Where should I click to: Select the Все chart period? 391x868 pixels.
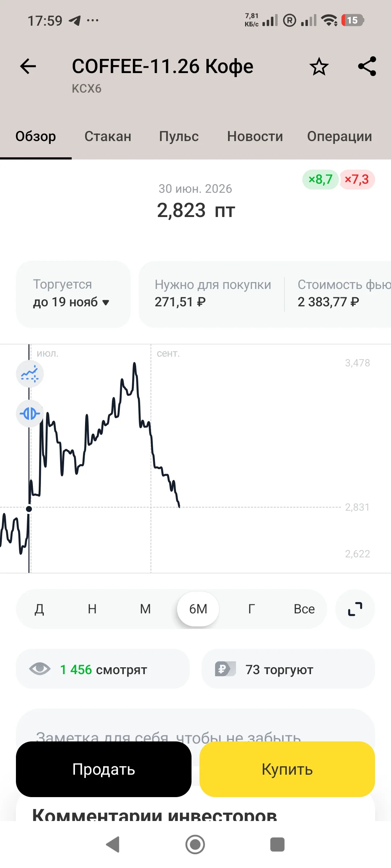304,609
